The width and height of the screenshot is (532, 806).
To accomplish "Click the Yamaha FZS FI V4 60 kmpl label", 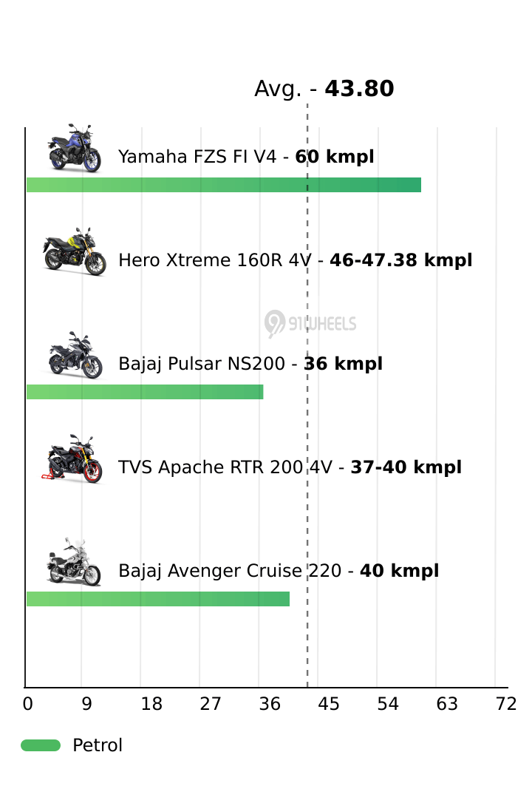I will 246,157.
